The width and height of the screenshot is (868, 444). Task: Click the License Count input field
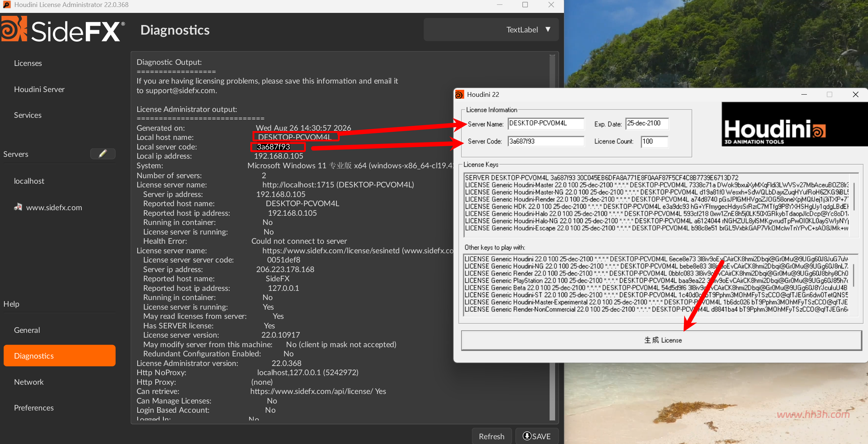point(654,141)
